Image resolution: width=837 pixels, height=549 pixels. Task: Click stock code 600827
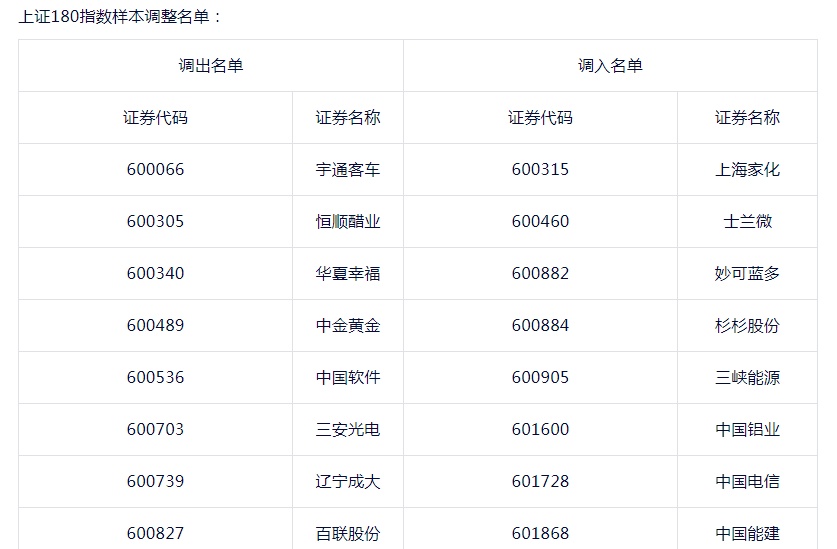tap(155, 534)
